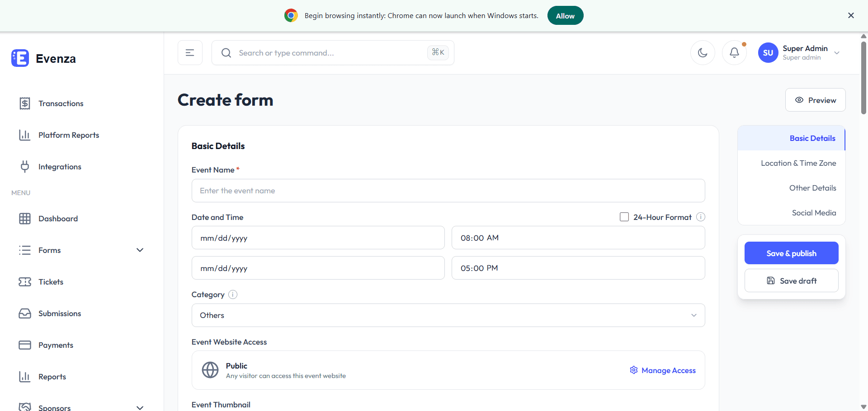Click the Manage Access link

pos(663,370)
